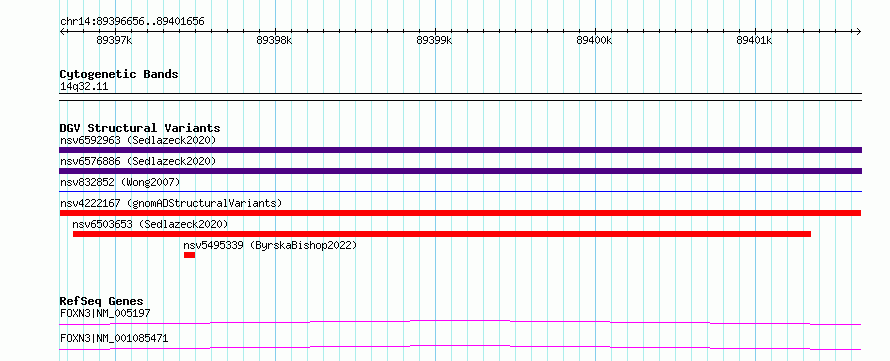Select the magenta FOXN3|NM_001085471 gene track line

(x=460, y=347)
